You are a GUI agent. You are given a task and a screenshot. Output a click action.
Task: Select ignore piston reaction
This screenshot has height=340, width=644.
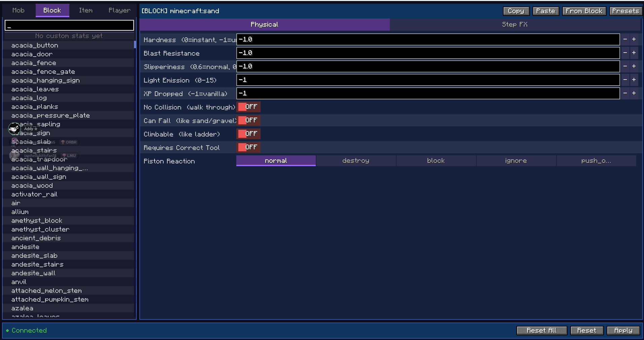click(x=516, y=161)
